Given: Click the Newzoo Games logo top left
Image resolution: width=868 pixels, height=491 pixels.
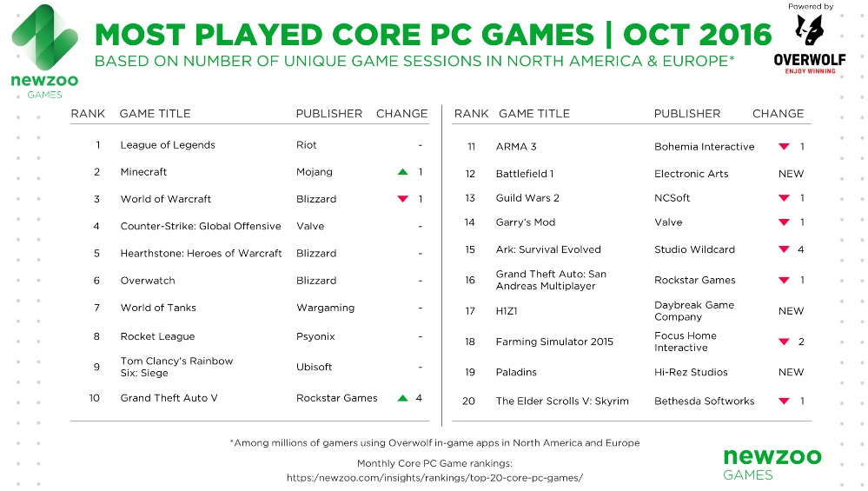Looking at the screenshot, I should [x=44, y=51].
